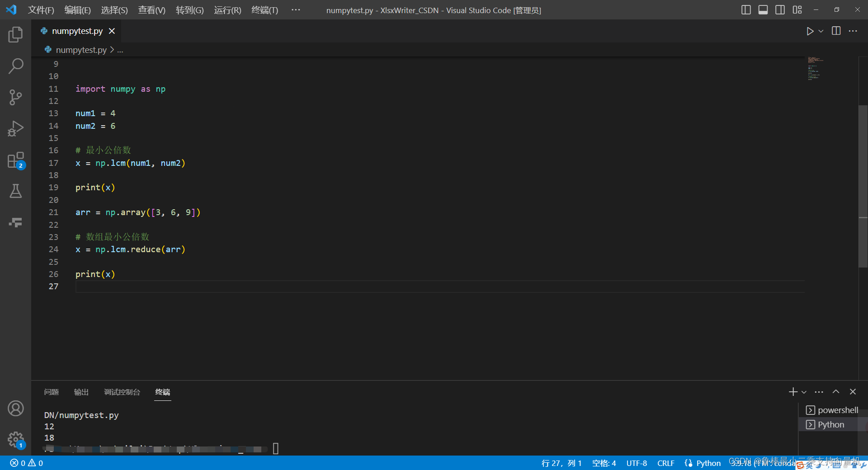Open the 编辑(E) menu

click(x=78, y=10)
